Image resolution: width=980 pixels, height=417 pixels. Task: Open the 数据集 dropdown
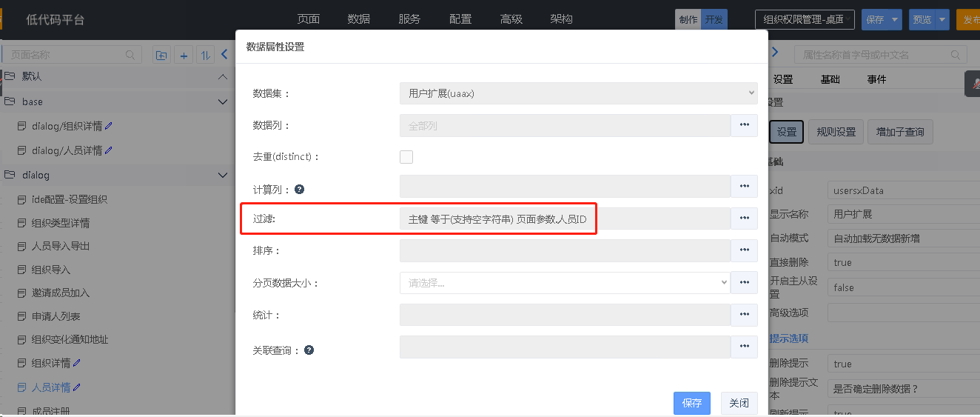[578, 93]
